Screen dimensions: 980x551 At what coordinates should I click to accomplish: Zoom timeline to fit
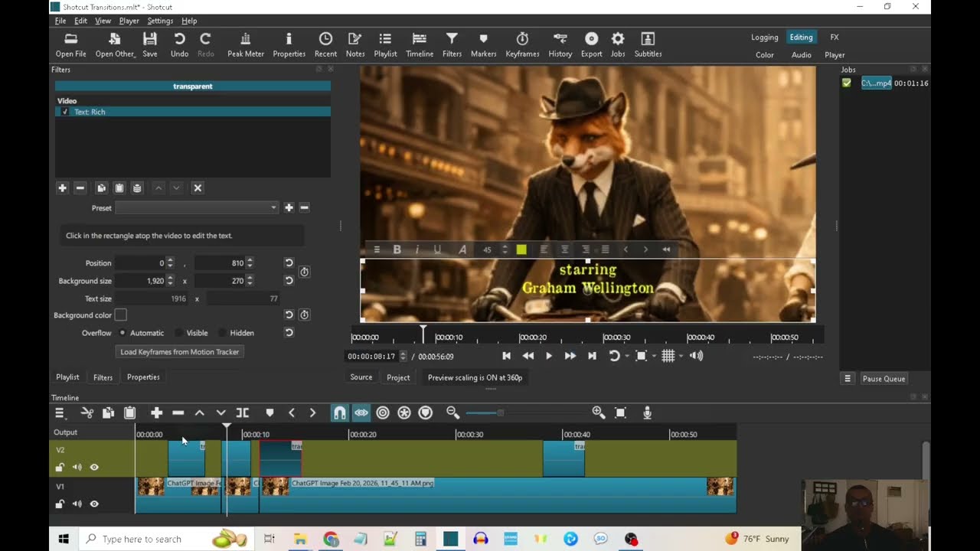click(x=621, y=412)
